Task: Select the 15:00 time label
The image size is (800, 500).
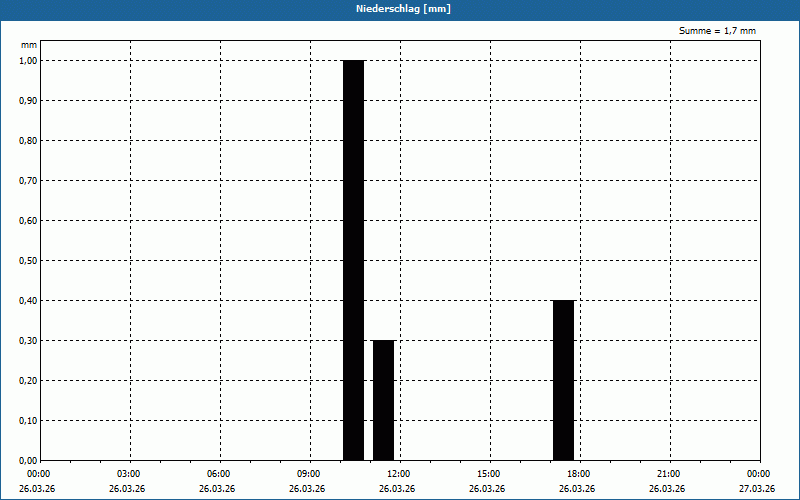Action: tap(488, 474)
